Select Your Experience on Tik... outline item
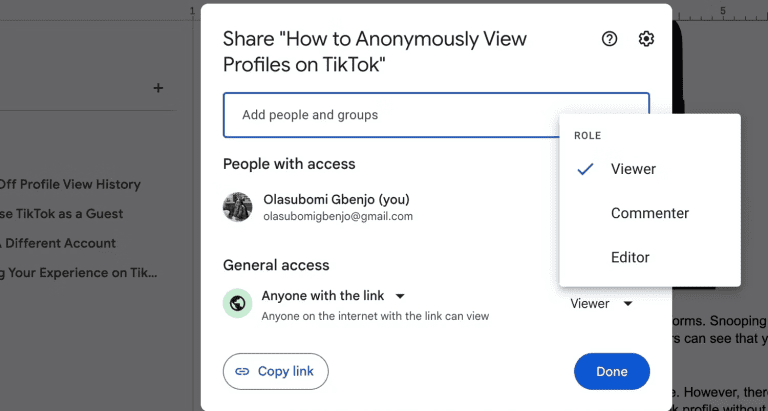 coord(78,273)
